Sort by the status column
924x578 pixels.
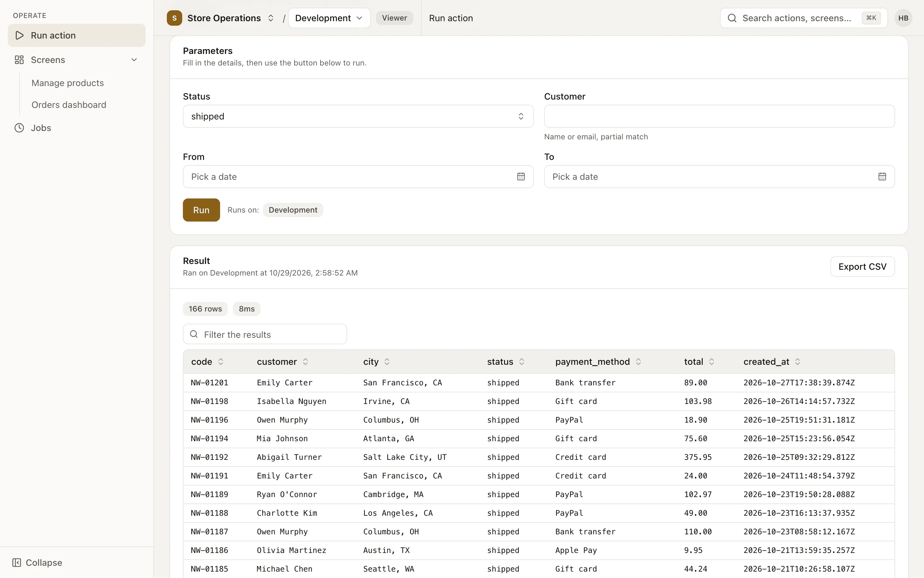pyautogui.click(x=506, y=362)
